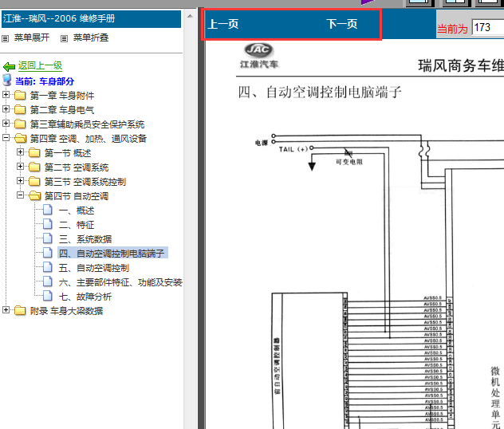
Task: Select tree item 第四章 空调、加热、通风设备
Action: click(89, 139)
